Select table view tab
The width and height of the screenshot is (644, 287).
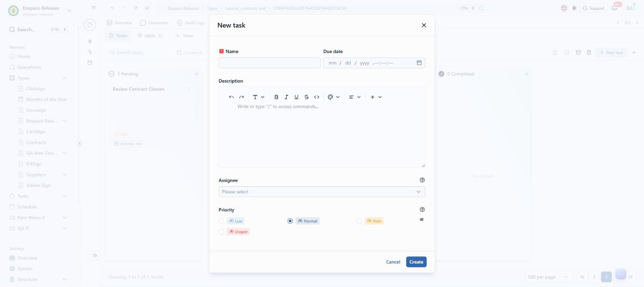pos(150,36)
